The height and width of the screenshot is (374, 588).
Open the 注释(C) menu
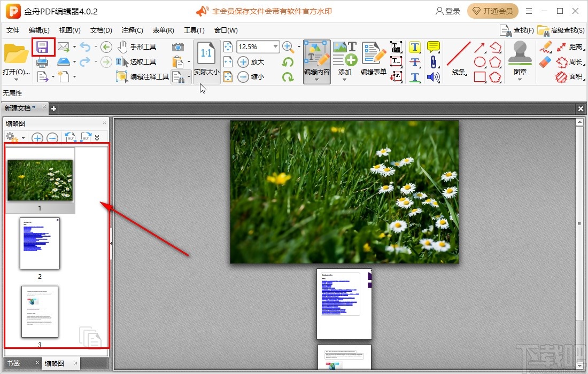point(133,30)
